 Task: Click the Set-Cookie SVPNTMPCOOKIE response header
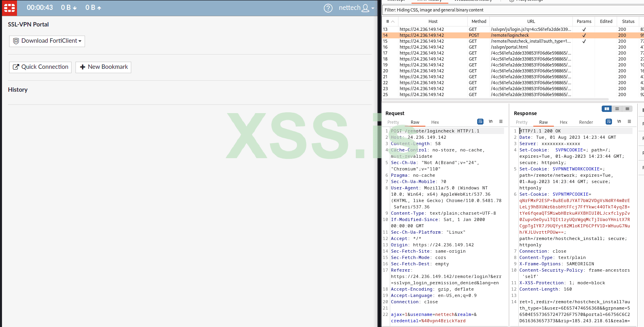(575, 219)
